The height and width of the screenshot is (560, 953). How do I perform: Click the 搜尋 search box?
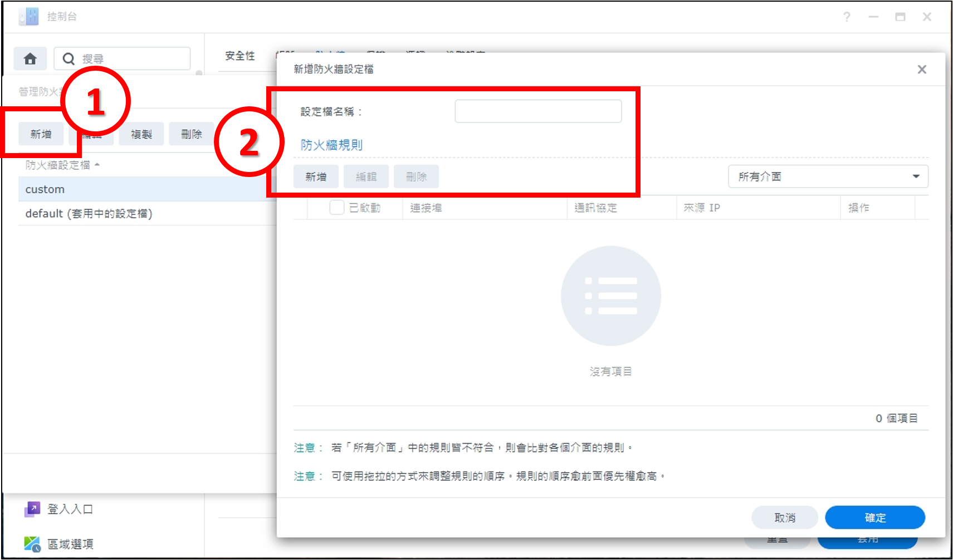pos(122,58)
